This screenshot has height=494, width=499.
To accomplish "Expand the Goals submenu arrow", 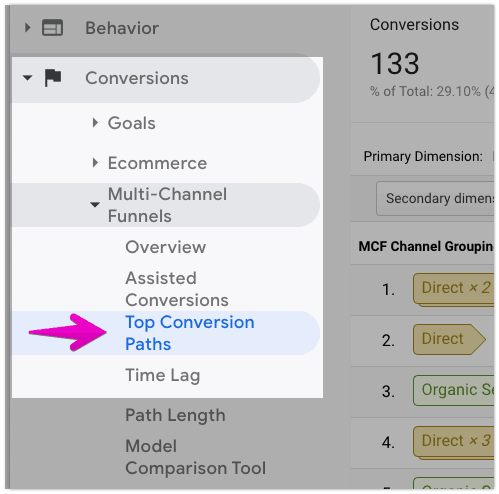I will 95,123.
